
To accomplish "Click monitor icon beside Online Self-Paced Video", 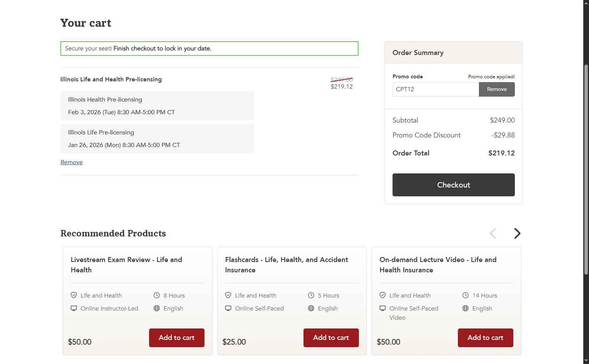I will click(383, 308).
